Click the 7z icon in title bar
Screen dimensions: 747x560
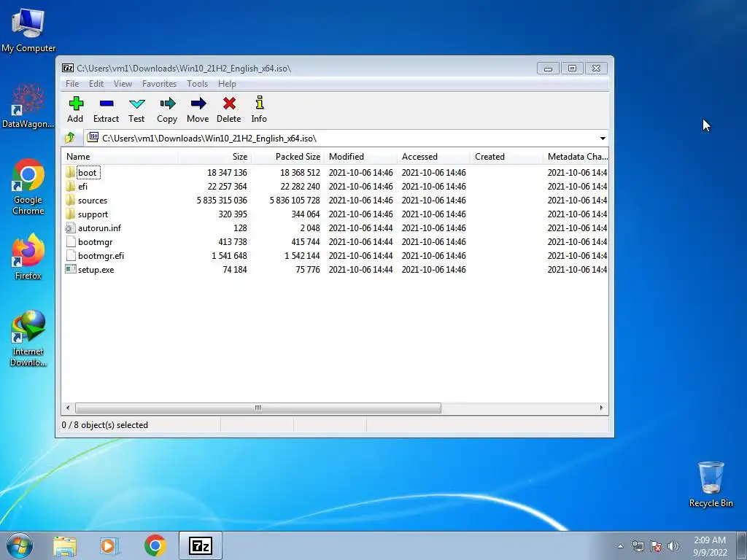pos(68,68)
